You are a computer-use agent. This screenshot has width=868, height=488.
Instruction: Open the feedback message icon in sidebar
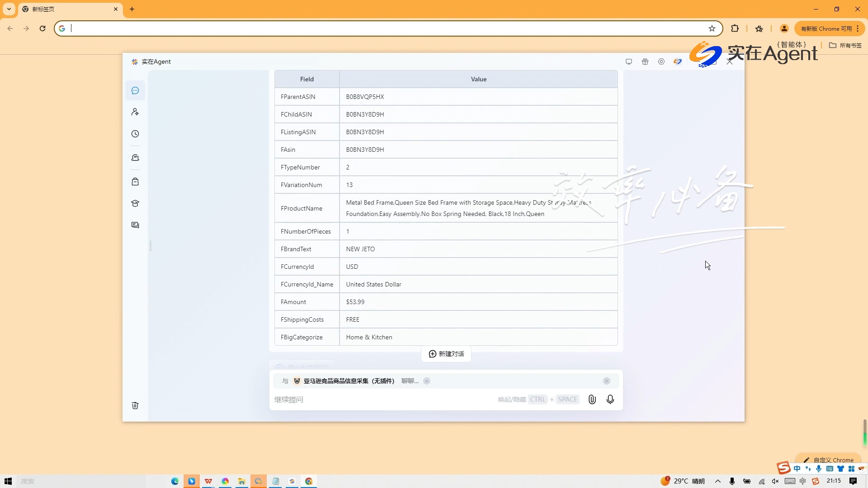click(x=135, y=225)
